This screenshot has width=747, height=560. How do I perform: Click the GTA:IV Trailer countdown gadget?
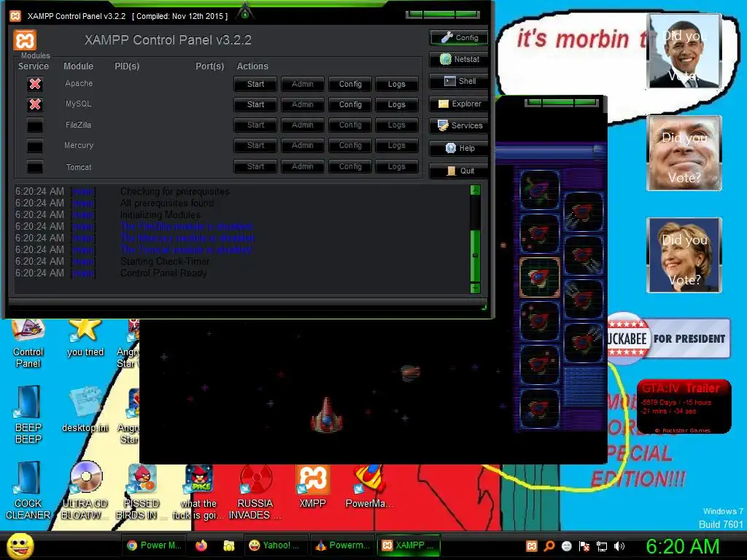(x=684, y=407)
